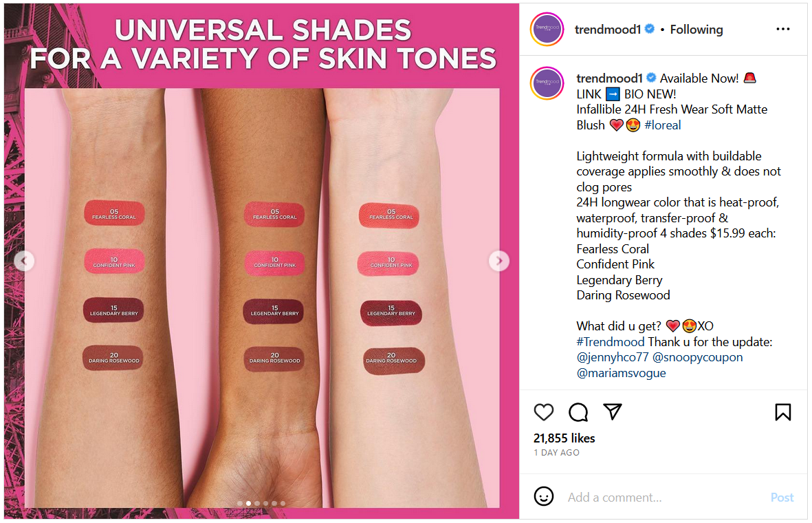View the 21,855 likes list
This screenshot has height=523, width=812.
[564, 438]
